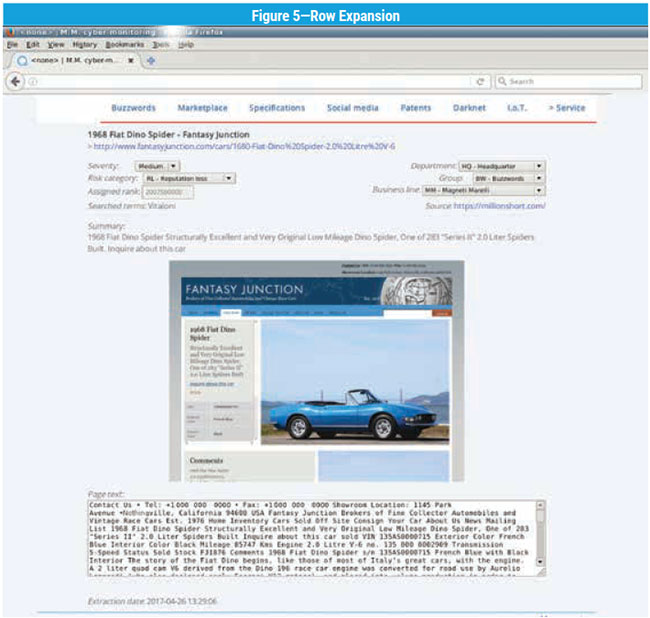Open the Department HQ - Headquarter dropdown

tap(496, 166)
